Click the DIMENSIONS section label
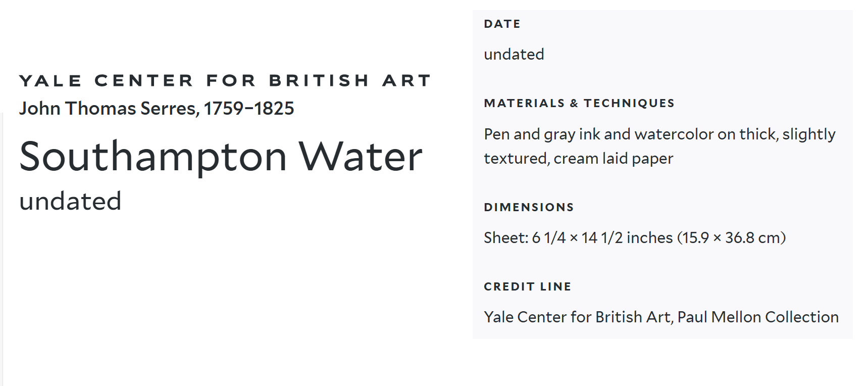The image size is (868, 386). (x=529, y=208)
